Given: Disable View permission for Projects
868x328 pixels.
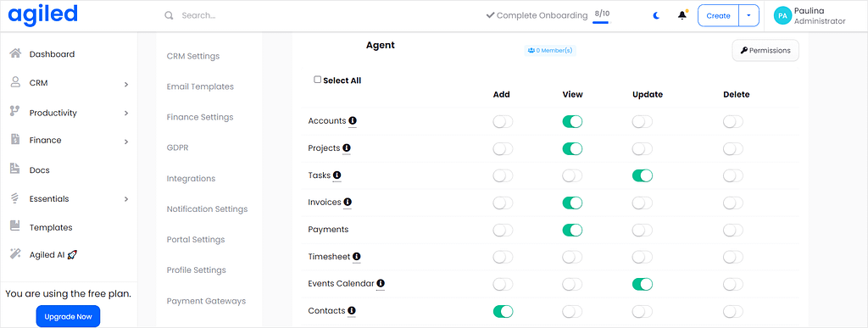Looking at the screenshot, I should 572,149.
